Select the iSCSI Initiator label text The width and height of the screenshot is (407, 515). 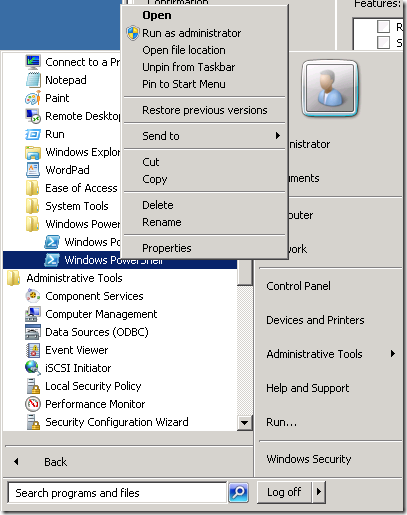coord(78,368)
